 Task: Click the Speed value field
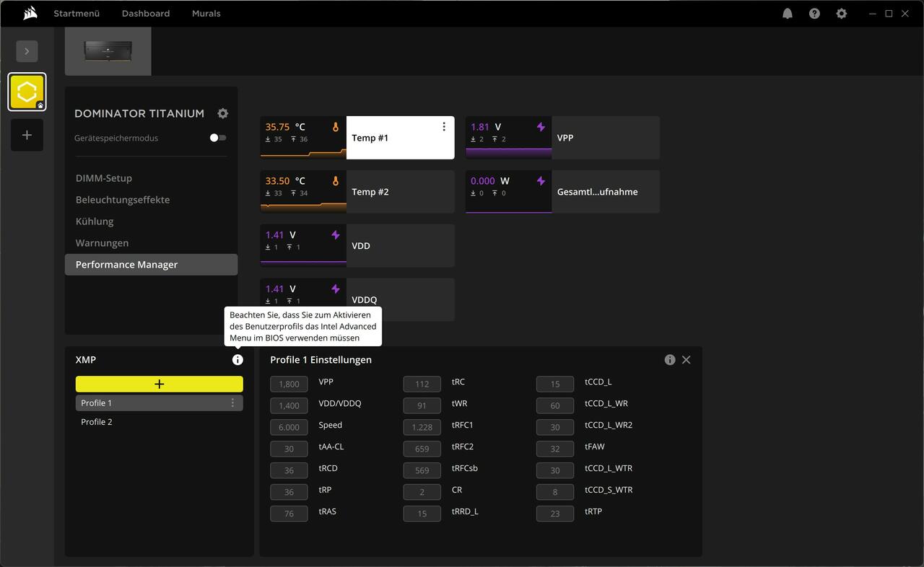point(289,427)
